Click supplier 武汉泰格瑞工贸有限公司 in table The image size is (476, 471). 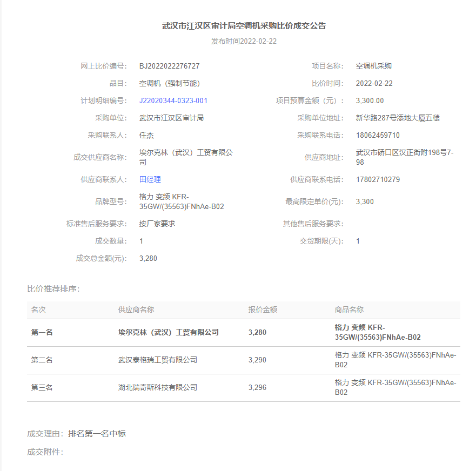pos(158,360)
